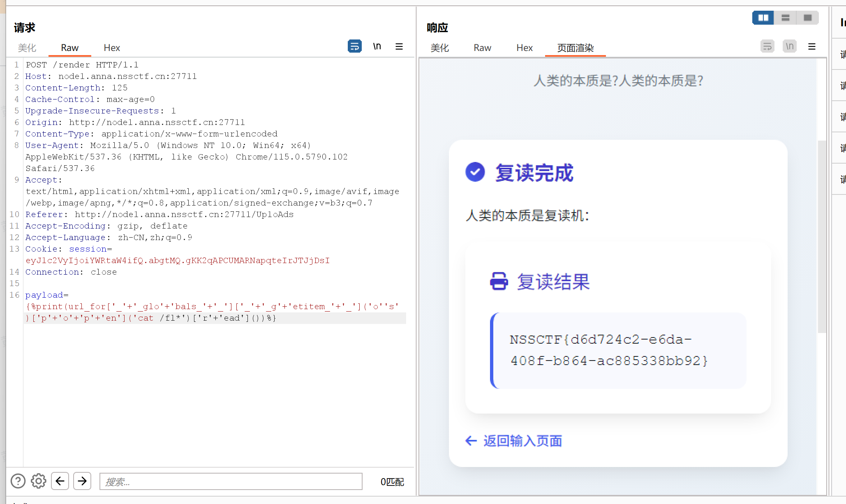Image resolution: width=846 pixels, height=504 pixels.
Task: Go to next search match arrow
Action: (x=82, y=481)
